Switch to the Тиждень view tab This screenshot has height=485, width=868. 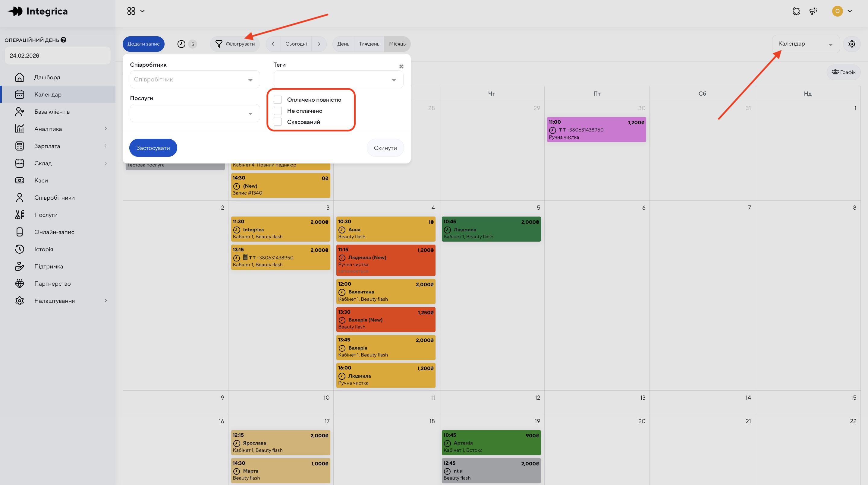(x=369, y=44)
